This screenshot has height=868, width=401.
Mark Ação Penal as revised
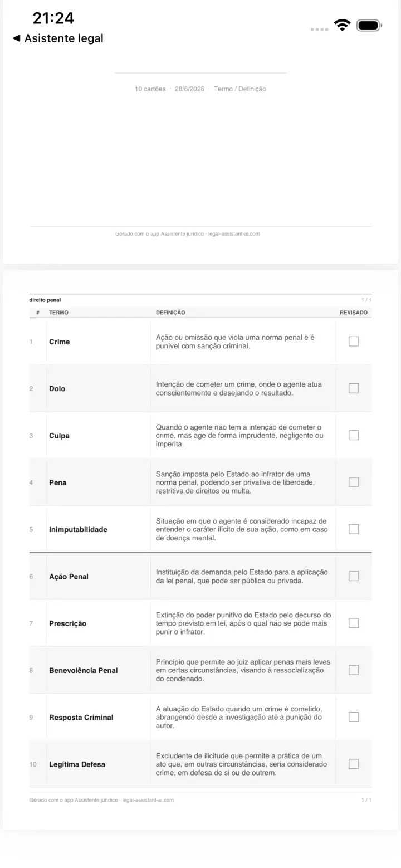[x=354, y=576]
